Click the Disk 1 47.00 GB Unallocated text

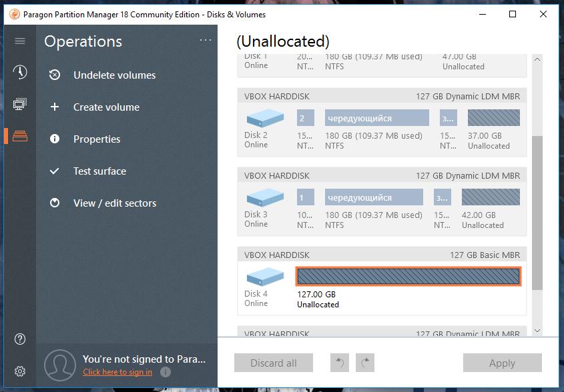pos(463,61)
